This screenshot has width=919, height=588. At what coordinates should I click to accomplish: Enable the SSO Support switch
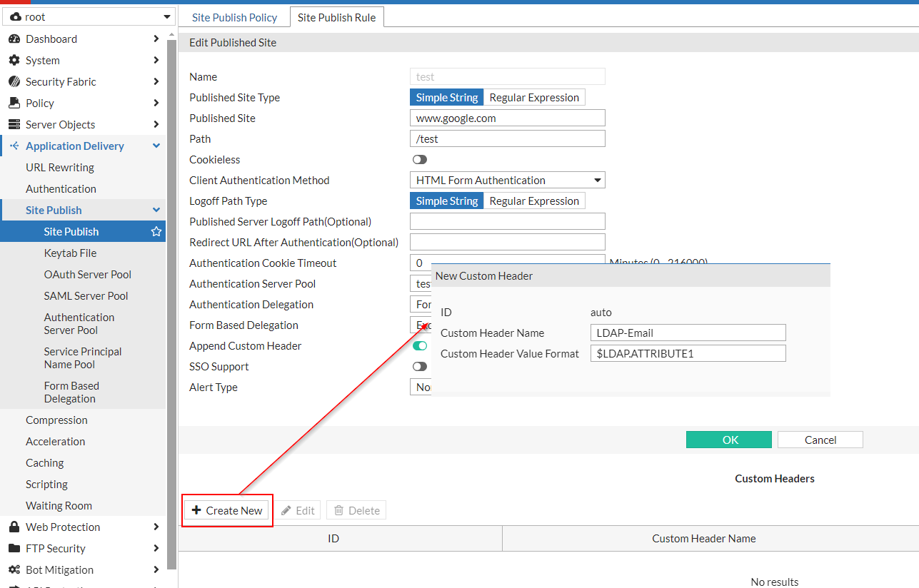[x=419, y=367]
